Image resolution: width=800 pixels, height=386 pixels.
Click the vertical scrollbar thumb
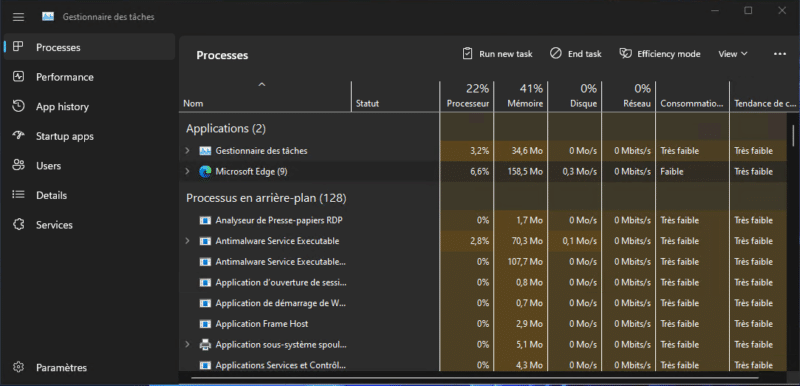coord(793,135)
